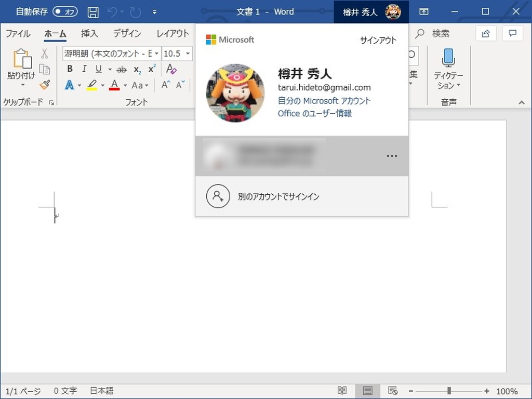Open the Change Case (Aa) dropdown
The image size is (532, 399).
137,85
